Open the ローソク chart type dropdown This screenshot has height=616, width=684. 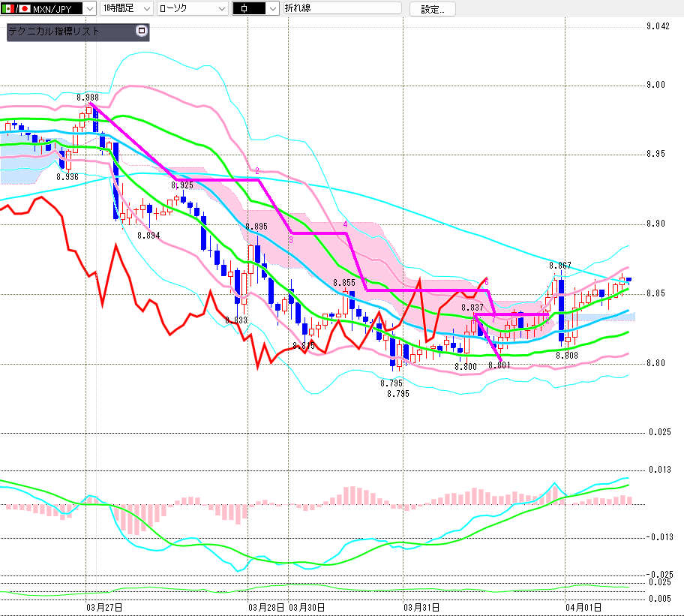click(221, 9)
